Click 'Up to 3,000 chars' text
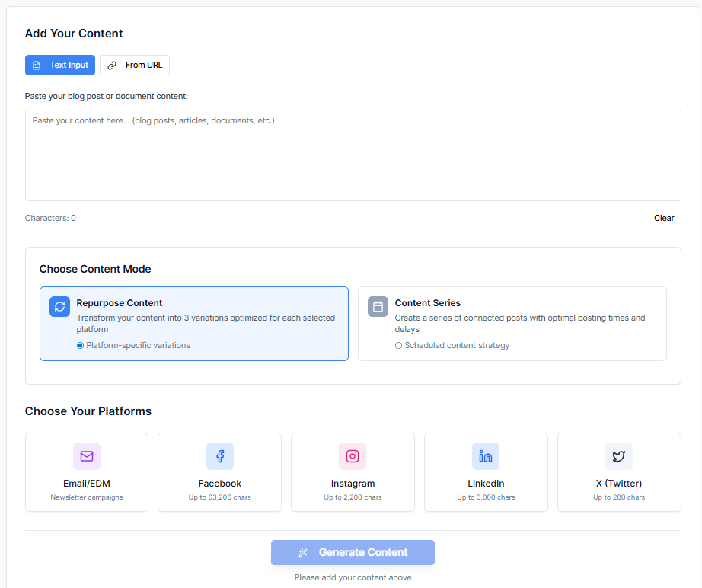This screenshot has height=588, width=702. [486, 497]
